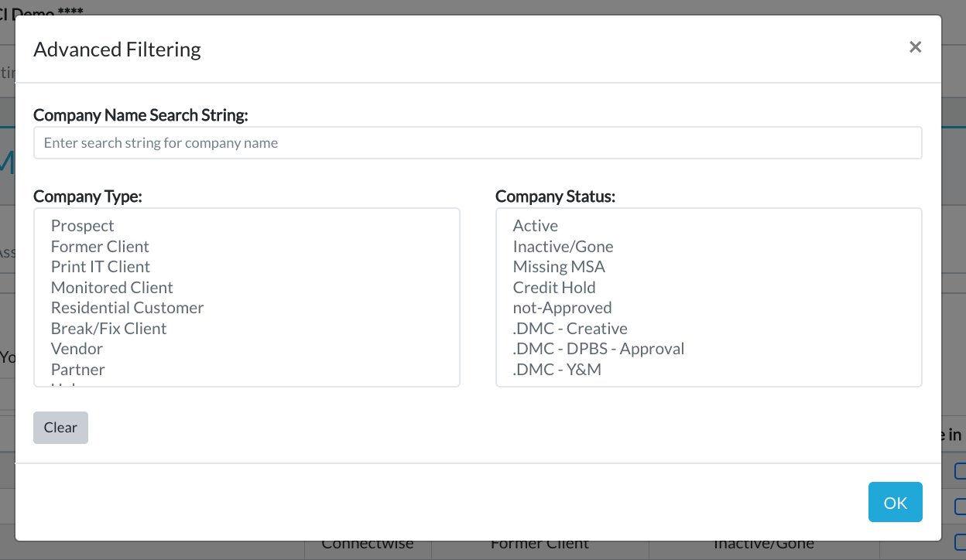Confirm filters with the OK button
The image size is (966, 560).
(895, 502)
